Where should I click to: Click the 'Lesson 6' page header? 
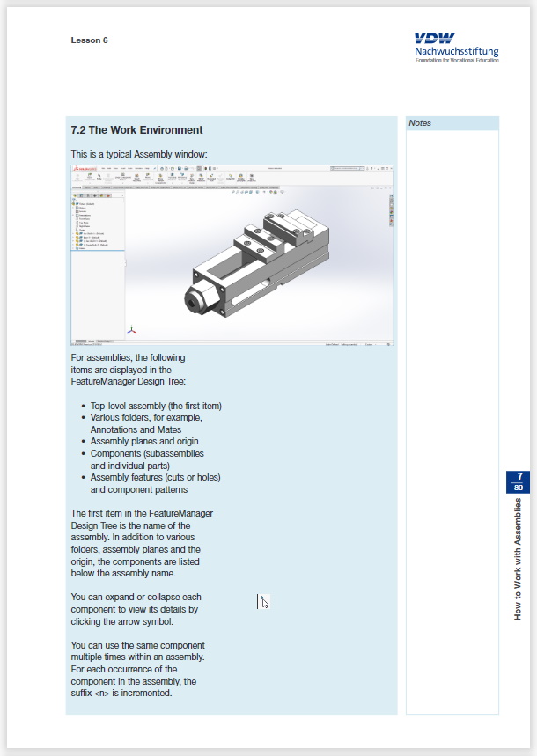90,40
